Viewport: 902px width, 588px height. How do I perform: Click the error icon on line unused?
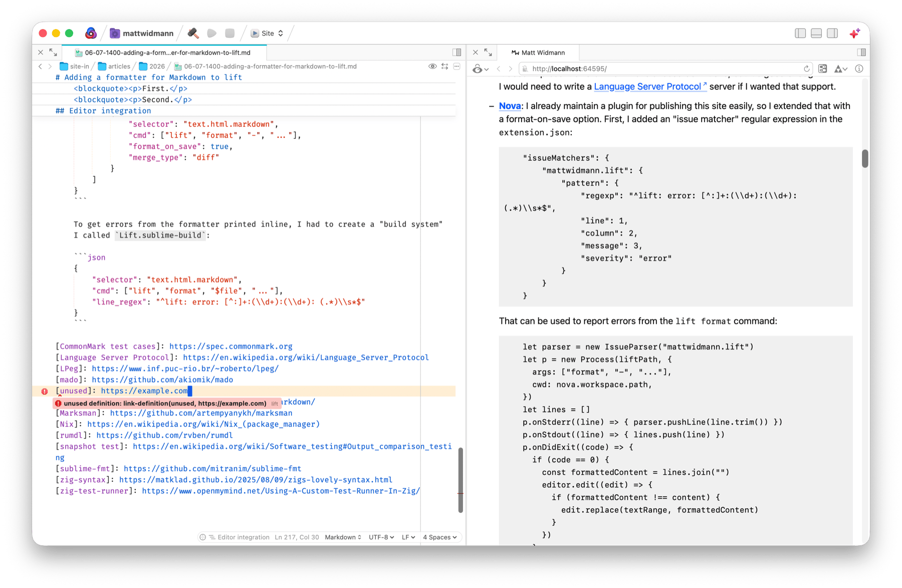45,391
